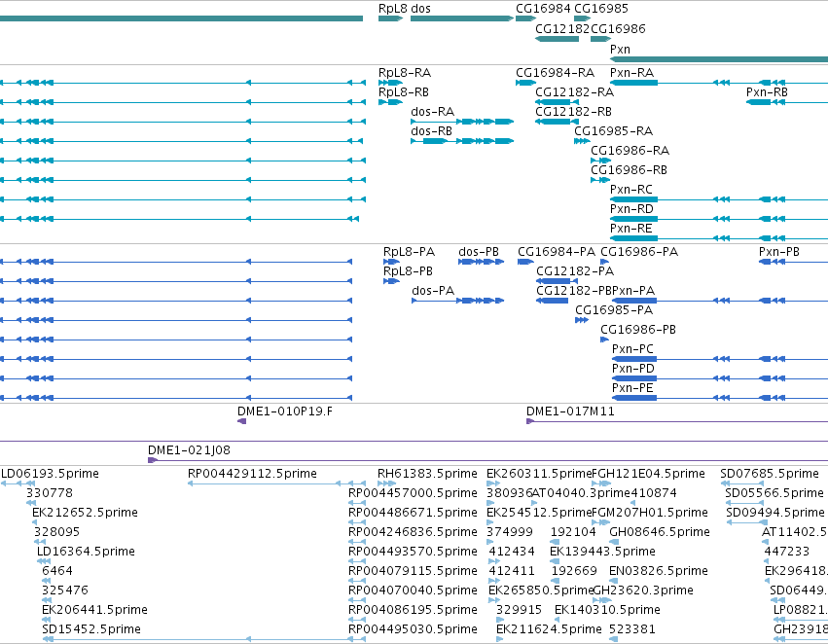Click the Pxn gene label

620,50
